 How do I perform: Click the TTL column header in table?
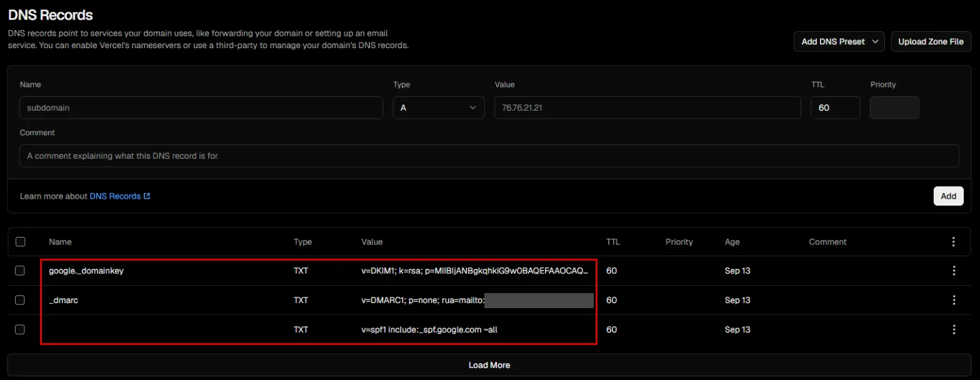(x=613, y=242)
